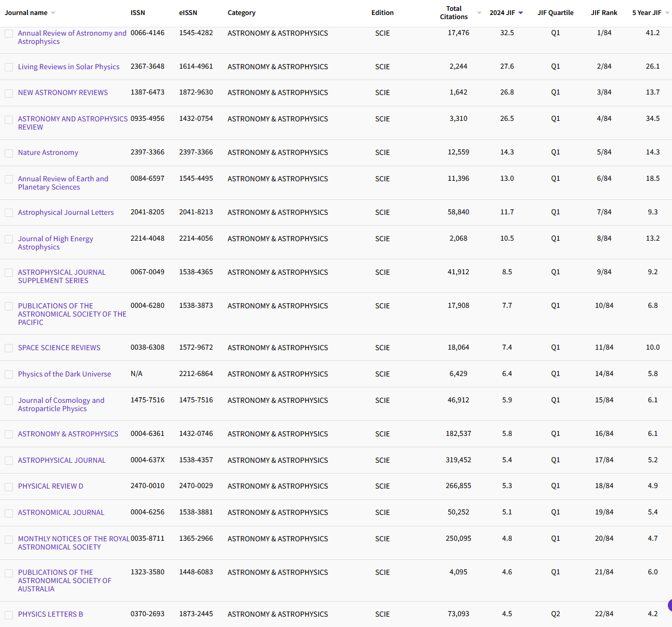Select the Nature Astronomy checkbox
This screenshot has height=627, width=672.
9,153
